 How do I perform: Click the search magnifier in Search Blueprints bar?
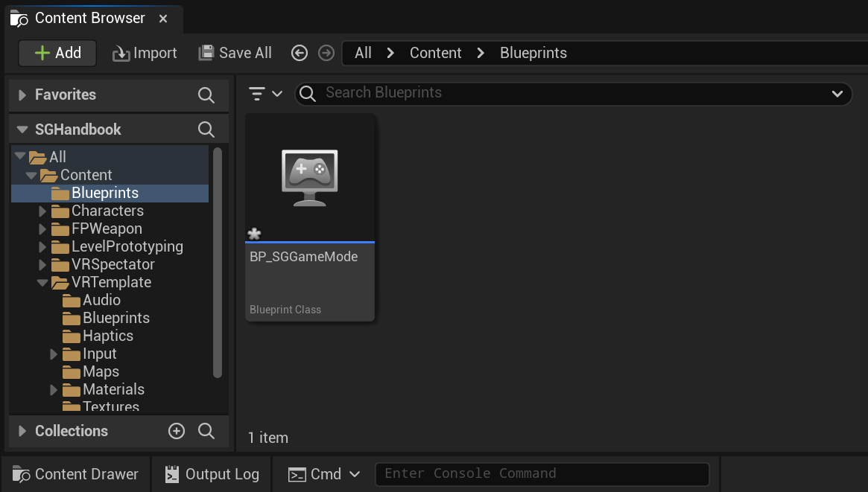click(308, 94)
